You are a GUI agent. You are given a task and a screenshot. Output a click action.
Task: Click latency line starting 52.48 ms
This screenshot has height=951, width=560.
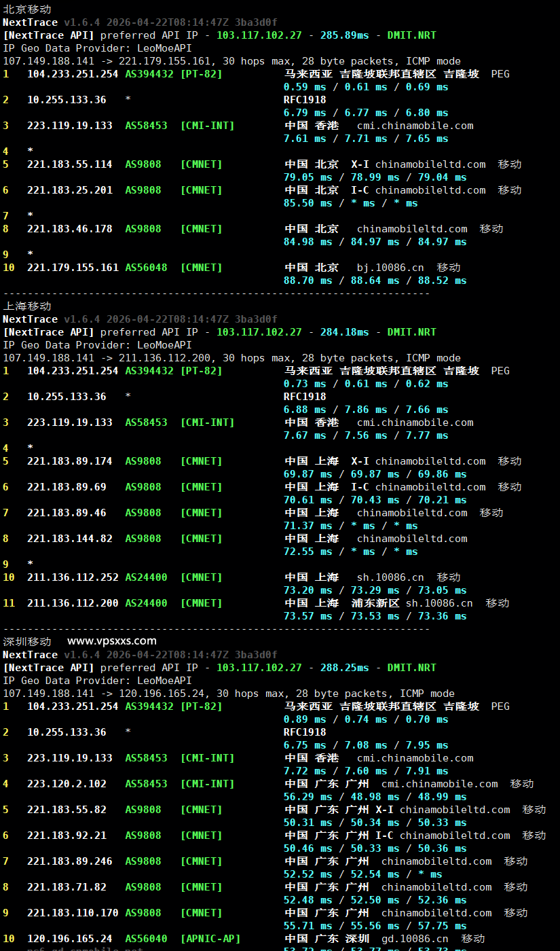click(x=375, y=900)
